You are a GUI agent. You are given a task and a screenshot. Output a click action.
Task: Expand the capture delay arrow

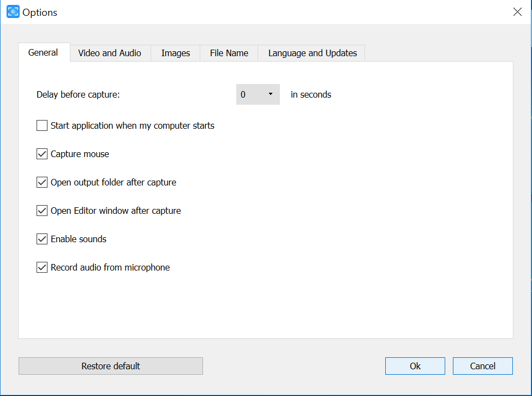(x=270, y=94)
